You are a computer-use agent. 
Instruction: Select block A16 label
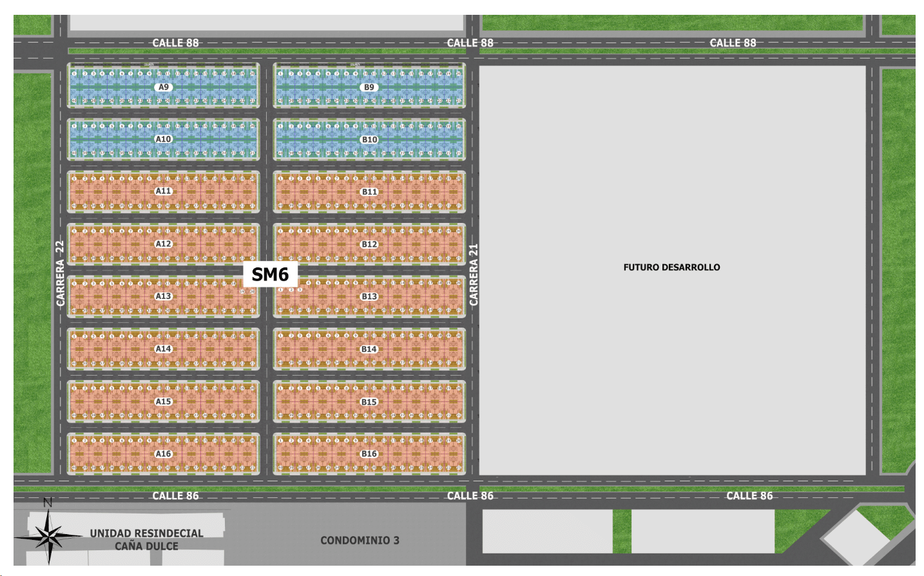(x=164, y=454)
